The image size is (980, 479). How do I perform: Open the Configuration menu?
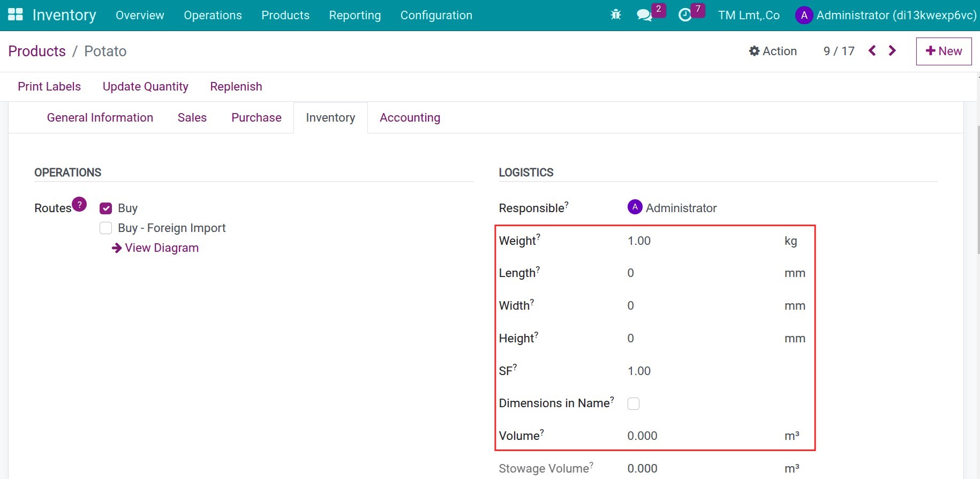[436, 15]
